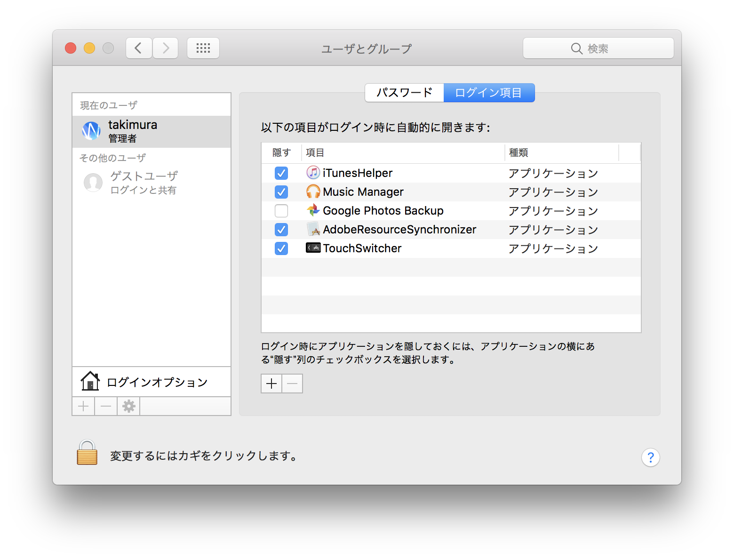Add a login item with plus button
The width and height of the screenshot is (734, 560).
(271, 384)
